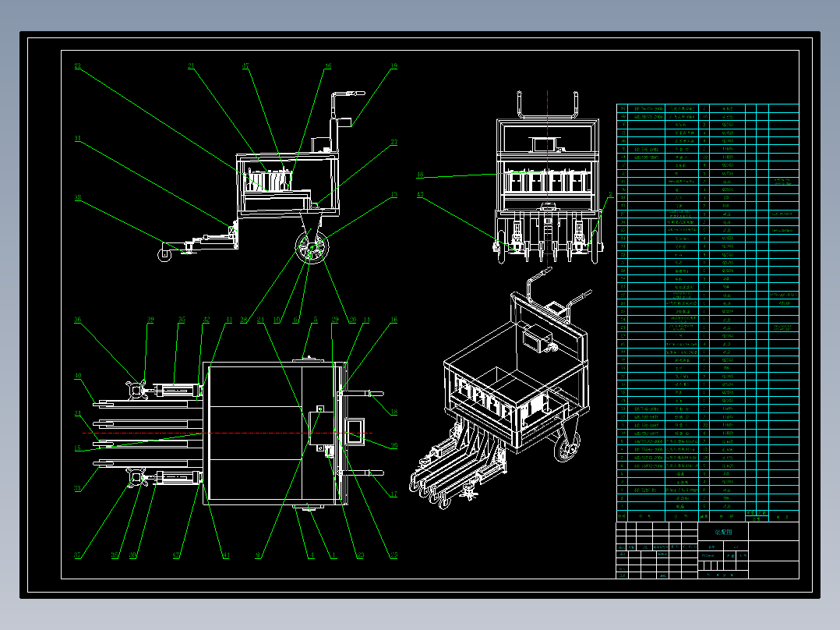Click callout number 15

coord(78,448)
